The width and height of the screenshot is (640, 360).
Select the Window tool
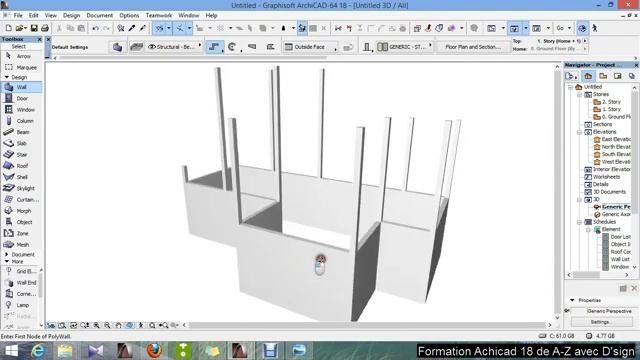coord(21,109)
